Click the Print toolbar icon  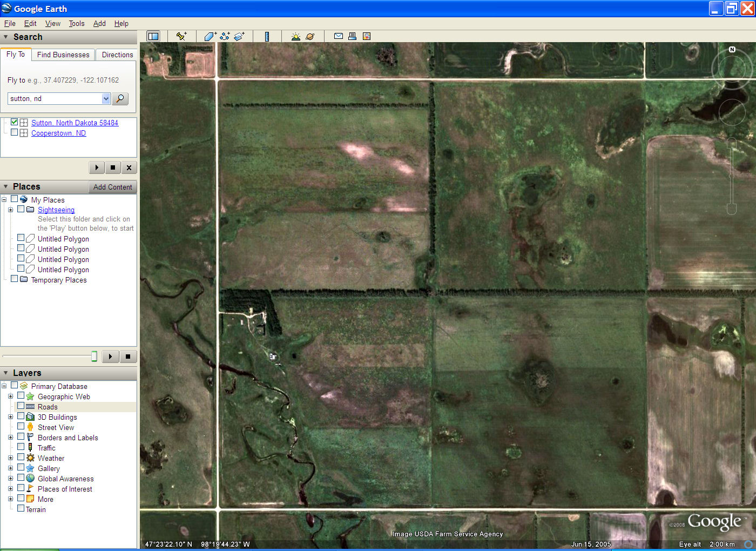click(x=352, y=36)
